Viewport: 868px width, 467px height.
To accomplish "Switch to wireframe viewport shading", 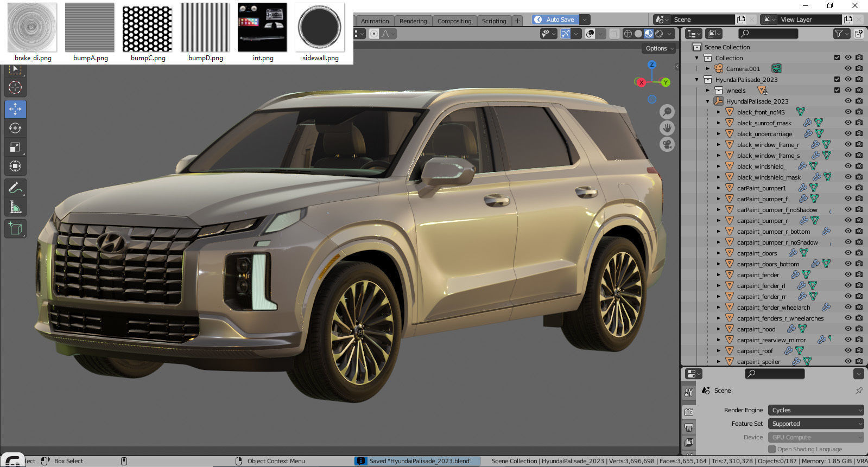I will (628, 34).
